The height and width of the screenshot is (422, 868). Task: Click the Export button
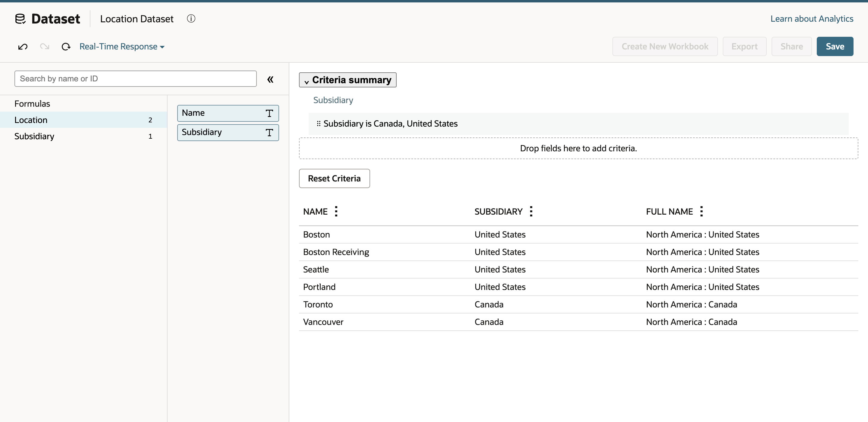[x=744, y=46]
